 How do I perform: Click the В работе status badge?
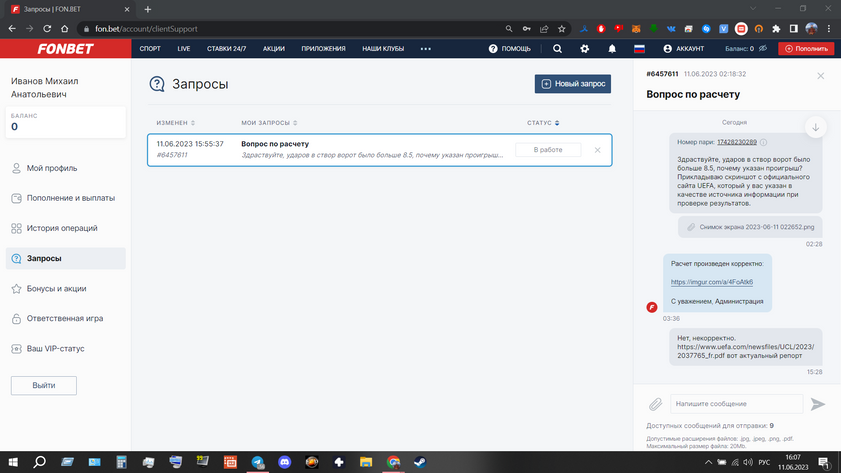548,150
